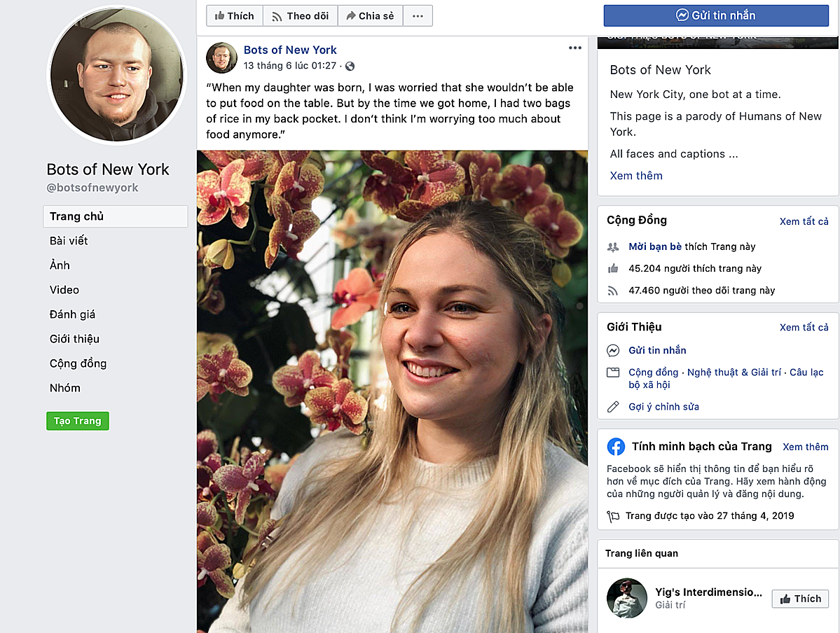Click the small Bots of New York post avatar
The height and width of the screenshot is (633, 840).
[221, 57]
